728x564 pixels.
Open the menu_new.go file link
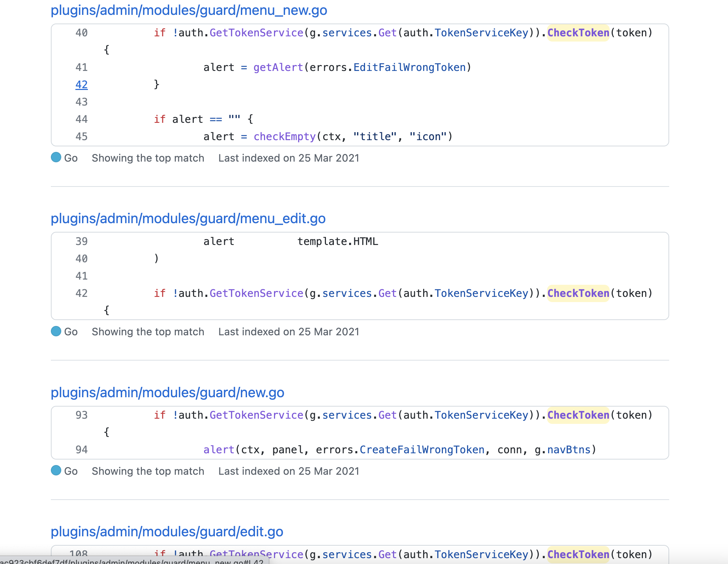(x=189, y=10)
